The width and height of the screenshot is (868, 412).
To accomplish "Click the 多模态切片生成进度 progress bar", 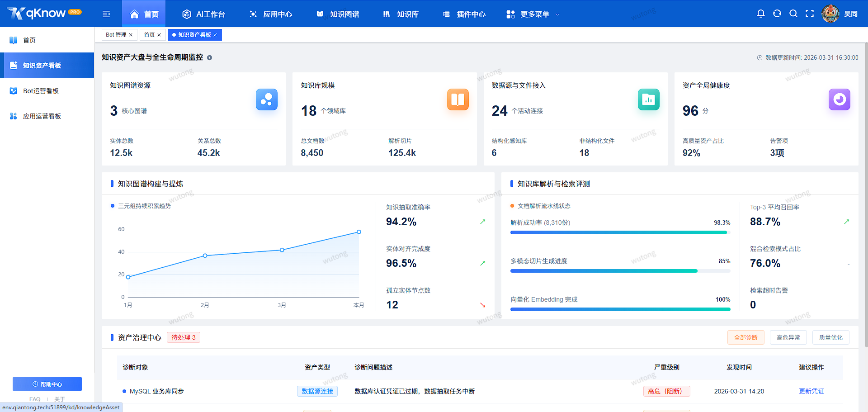I will pyautogui.click(x=620, y=271).
